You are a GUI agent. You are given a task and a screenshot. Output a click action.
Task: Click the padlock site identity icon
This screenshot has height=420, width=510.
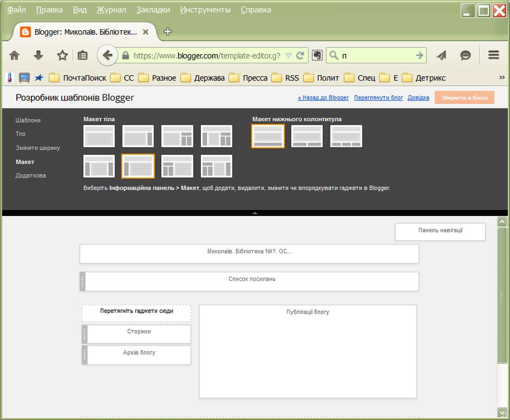pyautogui.click(x=125, y=56)
